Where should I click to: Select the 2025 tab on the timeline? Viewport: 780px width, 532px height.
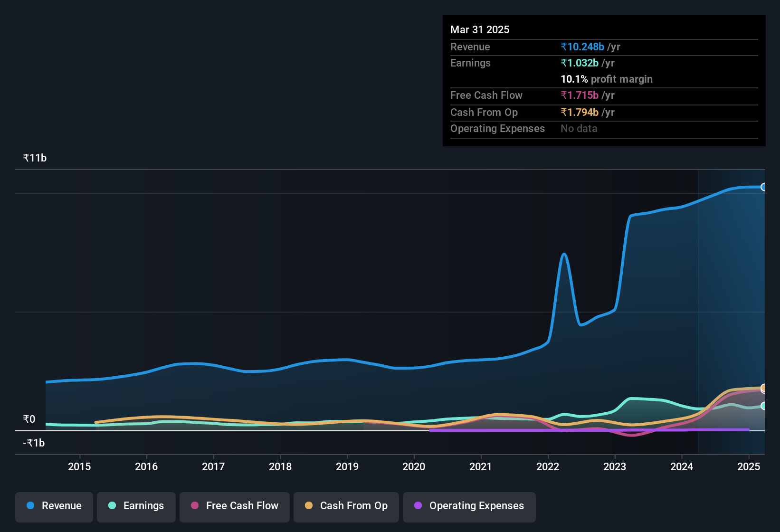[x=749, y=467]
